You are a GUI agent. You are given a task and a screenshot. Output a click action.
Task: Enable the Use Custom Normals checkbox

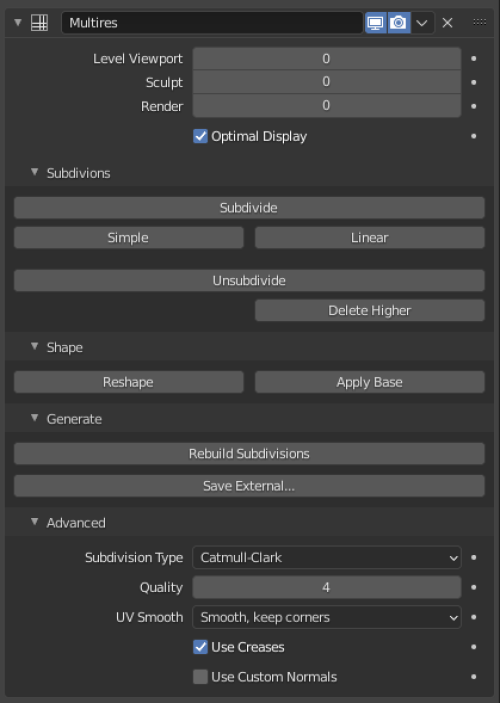tap(200, 677)
